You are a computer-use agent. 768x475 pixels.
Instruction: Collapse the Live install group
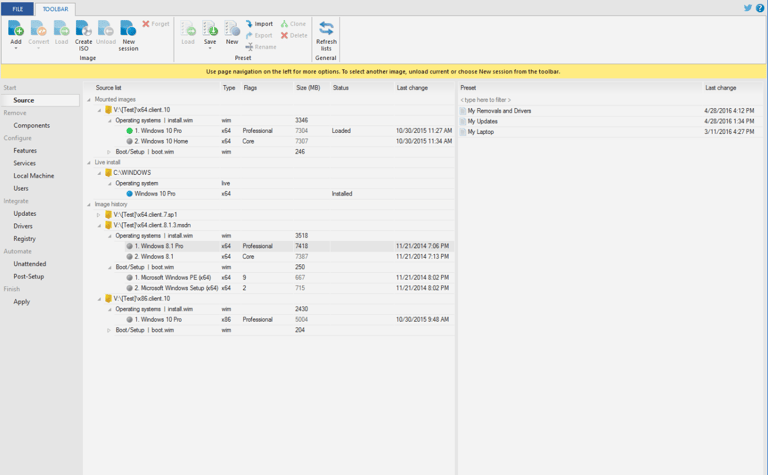point(89,162)
